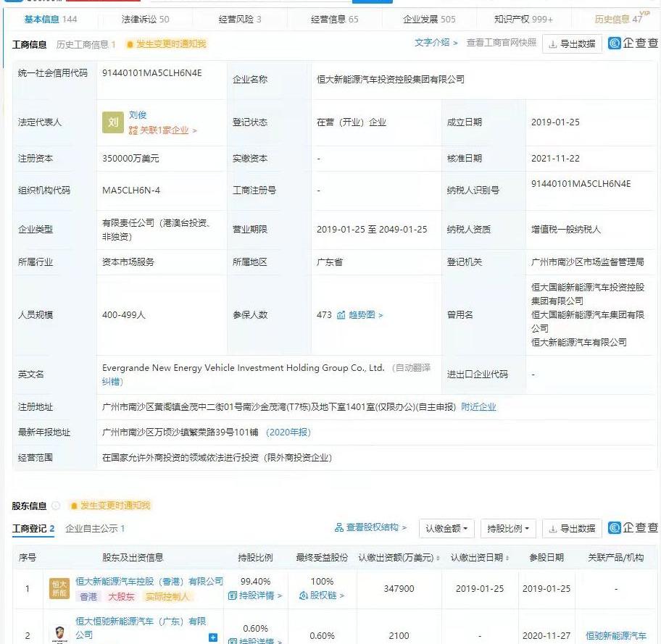Click the info icon beside 股东信息
The image size is (661, 644).
coord(56,506)
